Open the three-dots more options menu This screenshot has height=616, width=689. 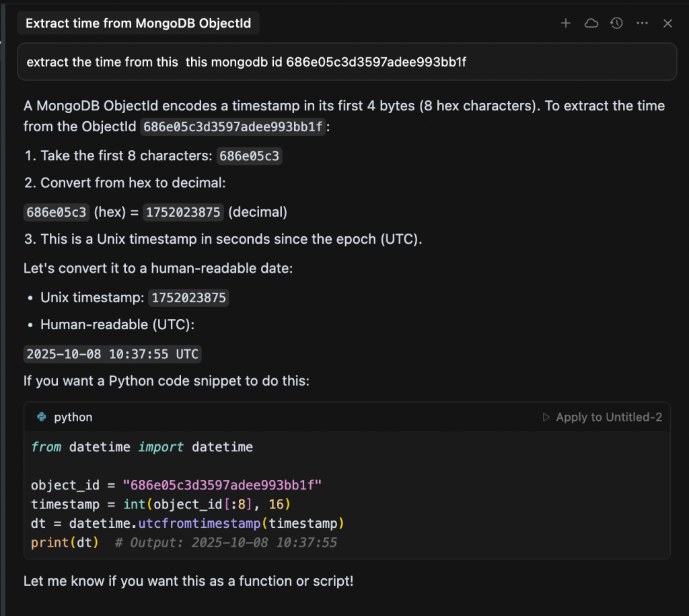point(642,24)
